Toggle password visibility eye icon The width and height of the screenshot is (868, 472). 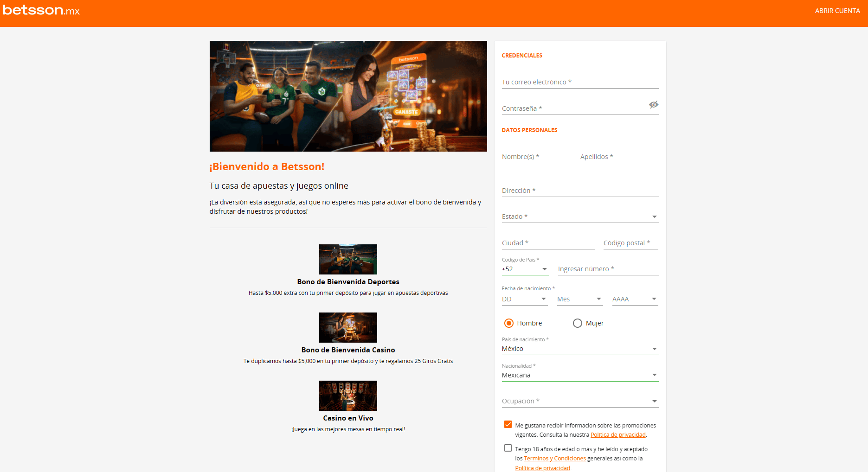653,105
